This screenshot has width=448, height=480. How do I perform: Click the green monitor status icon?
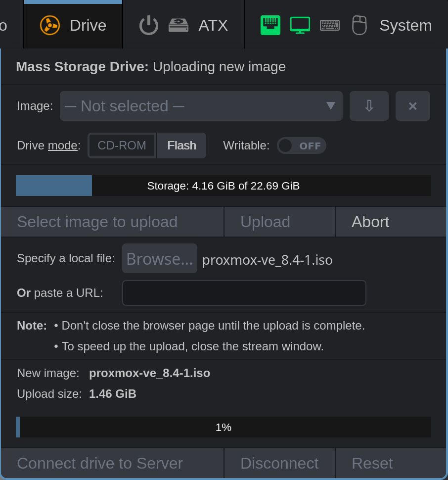pos(300,25)
